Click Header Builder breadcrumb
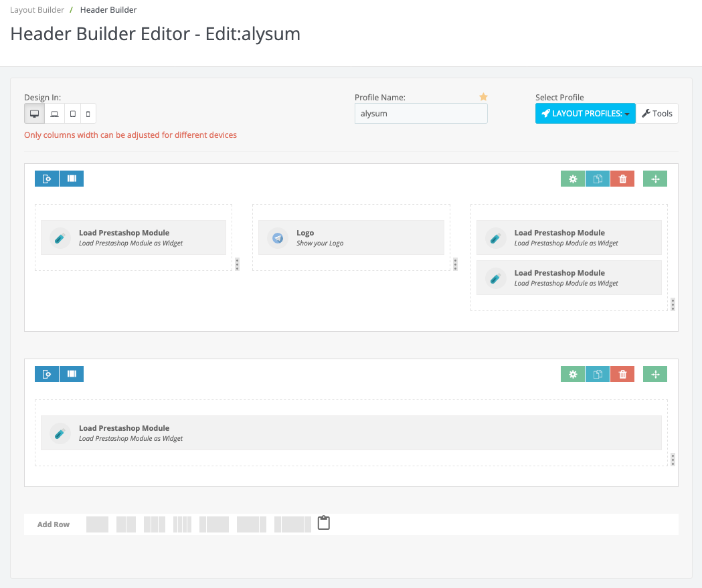This screenshot has width=702, height=588. 108,10
